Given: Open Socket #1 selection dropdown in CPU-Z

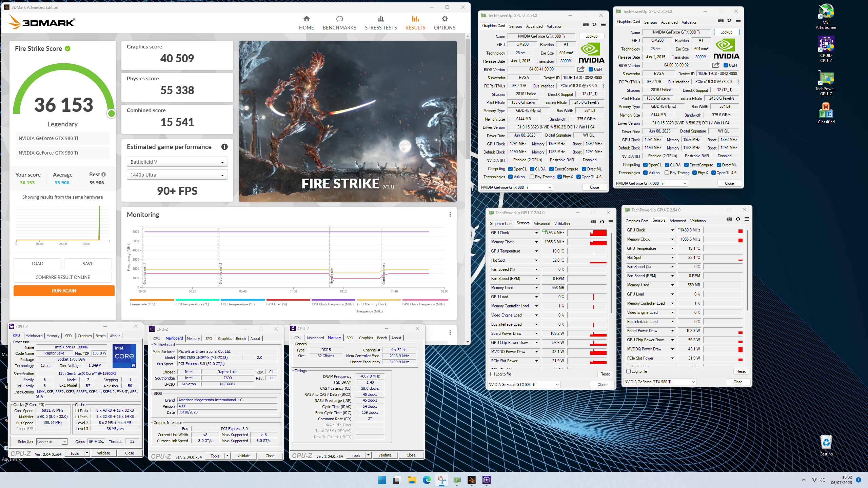Looking at the screenshot, I should (x=52, y=442).
